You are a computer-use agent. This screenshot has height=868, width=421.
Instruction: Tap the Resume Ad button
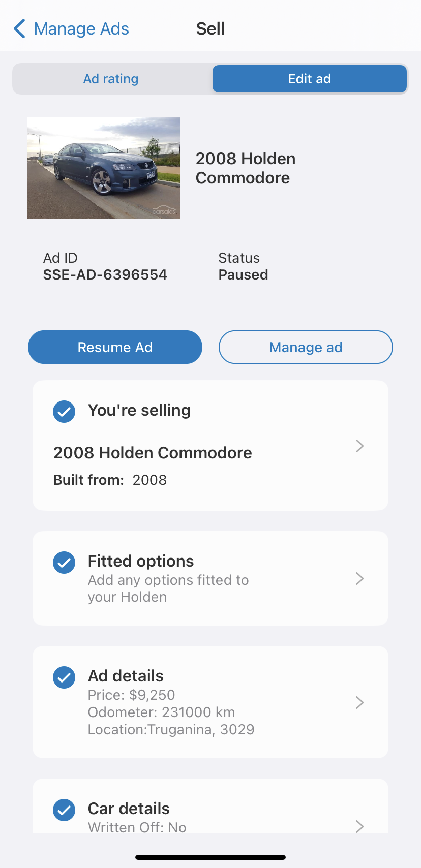[115, 347]
